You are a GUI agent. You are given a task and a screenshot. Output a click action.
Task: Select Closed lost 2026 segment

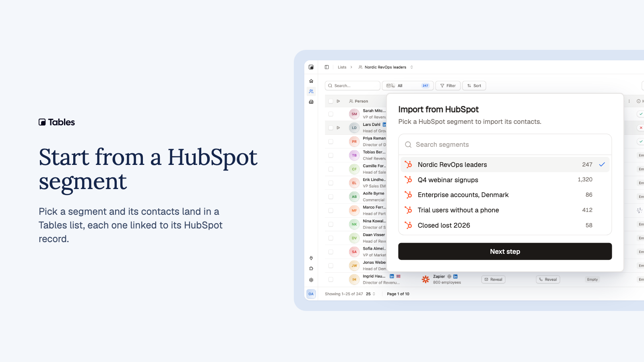505,225
